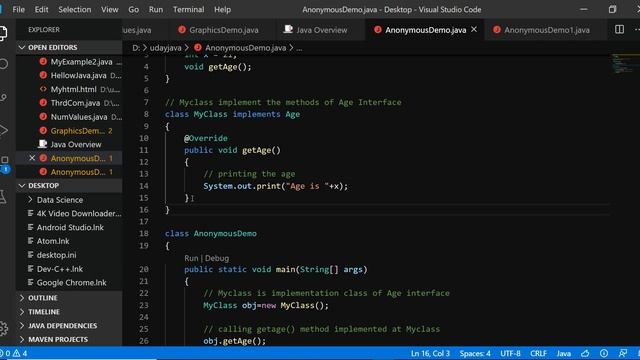Place cursor on line 14 System.out.print
This screenshot has height=360, width=640.
tap(276, 186)
